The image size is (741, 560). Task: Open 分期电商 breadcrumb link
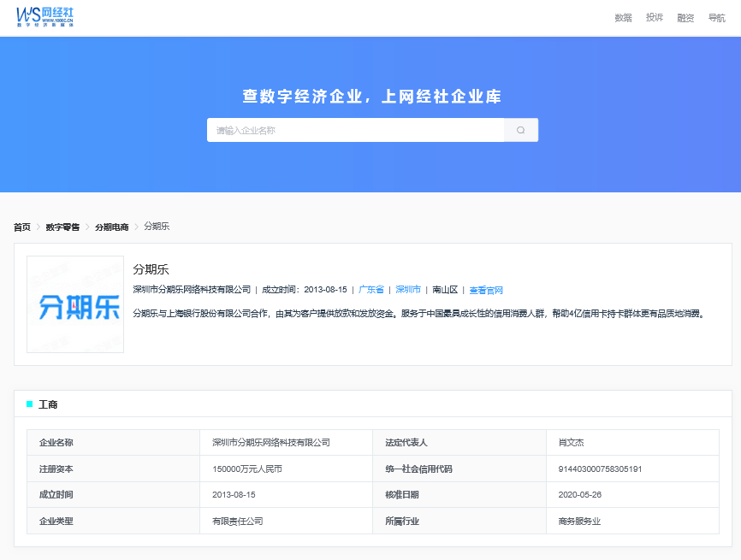111,227
